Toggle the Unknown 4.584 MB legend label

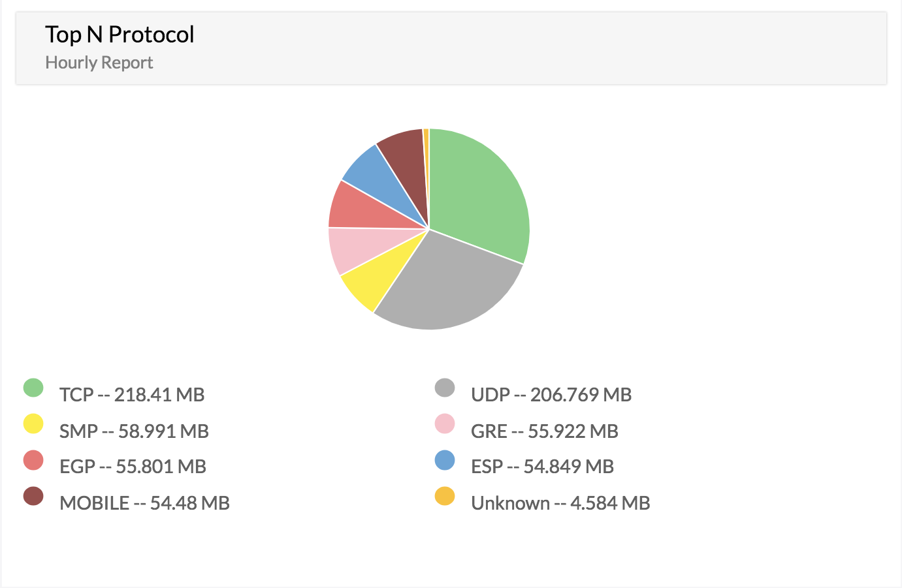point(560,503)
